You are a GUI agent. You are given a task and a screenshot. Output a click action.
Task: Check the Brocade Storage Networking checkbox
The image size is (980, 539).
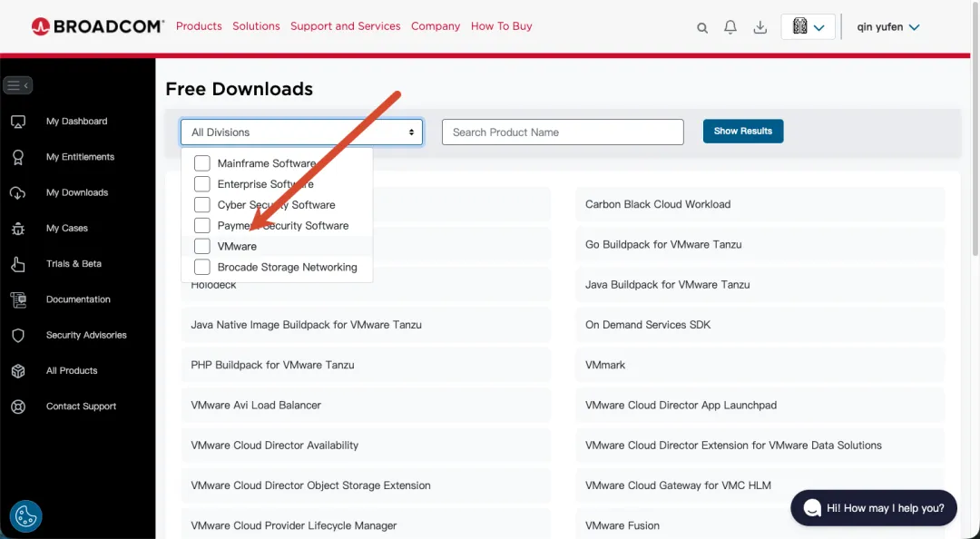coord(201,267)
